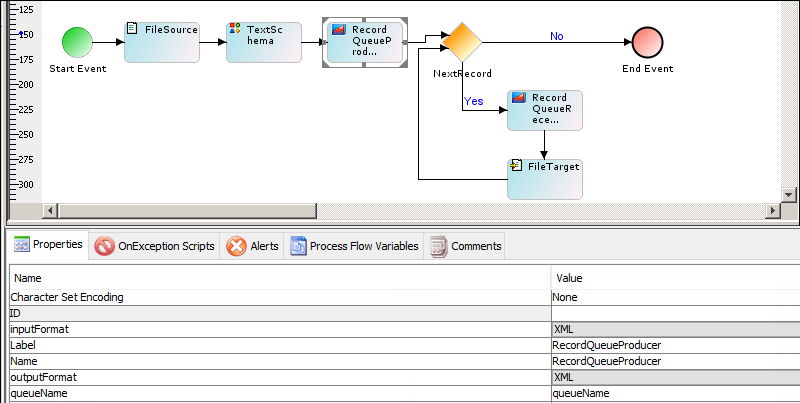Click the green Start Event circle

(x=77, y=42)
